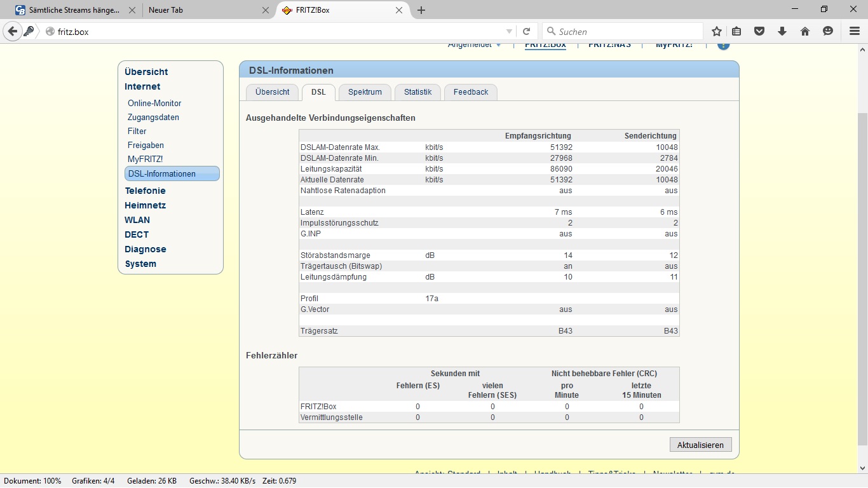This screenshot has width=868, height=488.
Task: Go to the browser home icon
Action: point(804,31)
